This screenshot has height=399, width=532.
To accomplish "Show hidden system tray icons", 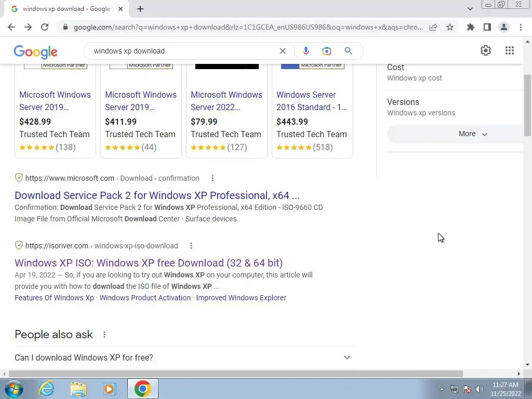I will click(x=442, y=389).
